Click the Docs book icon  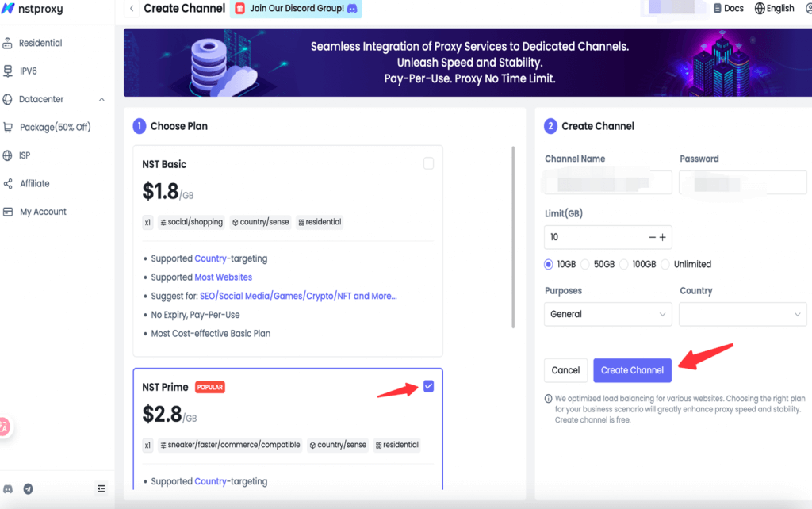[x=717, y=8]
